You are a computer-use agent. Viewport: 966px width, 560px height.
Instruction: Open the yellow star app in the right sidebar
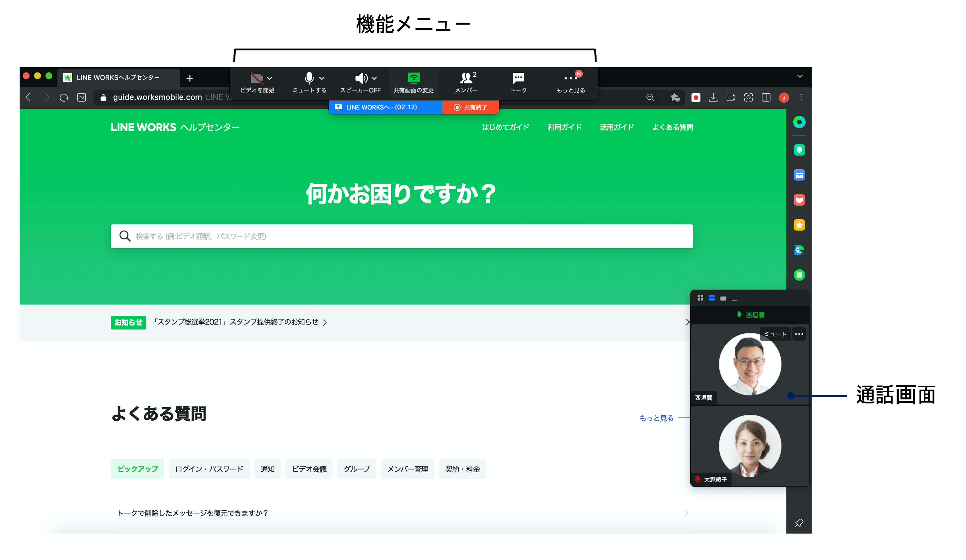[x=799, y=225]
